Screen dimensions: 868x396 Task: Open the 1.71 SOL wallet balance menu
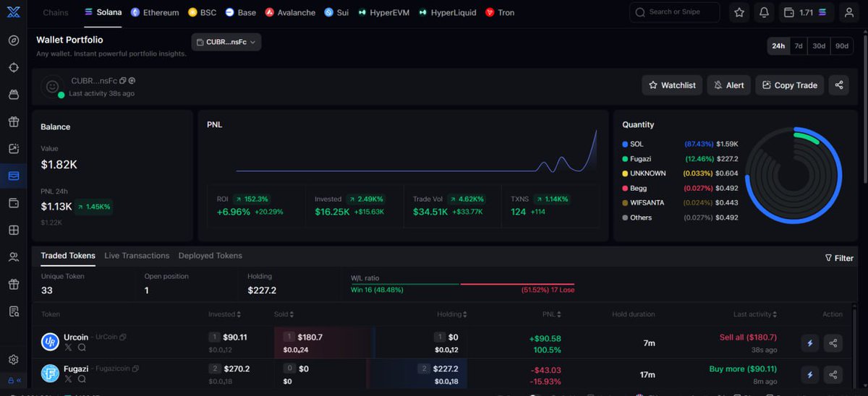pyautogui.click(x=808, y=12)
